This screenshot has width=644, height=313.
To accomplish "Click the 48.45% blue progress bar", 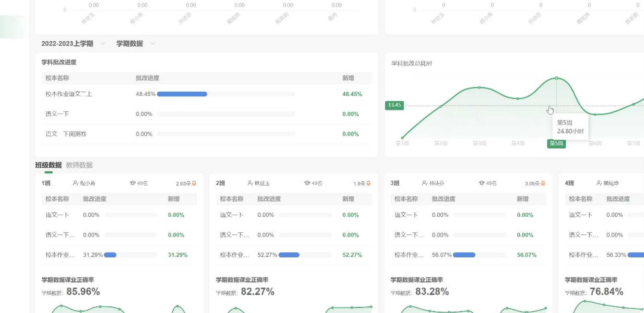I will coord(182,94).
